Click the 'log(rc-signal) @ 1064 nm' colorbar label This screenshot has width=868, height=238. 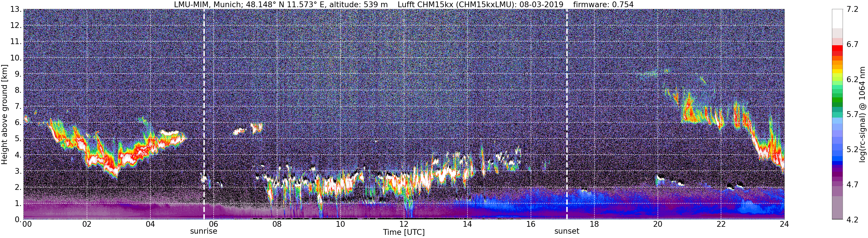click(862, 114)
